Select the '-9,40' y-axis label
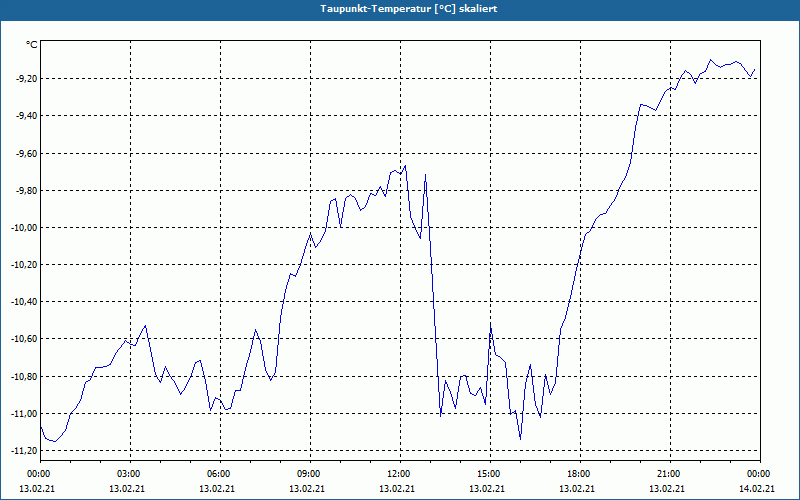 click(26, 116)
